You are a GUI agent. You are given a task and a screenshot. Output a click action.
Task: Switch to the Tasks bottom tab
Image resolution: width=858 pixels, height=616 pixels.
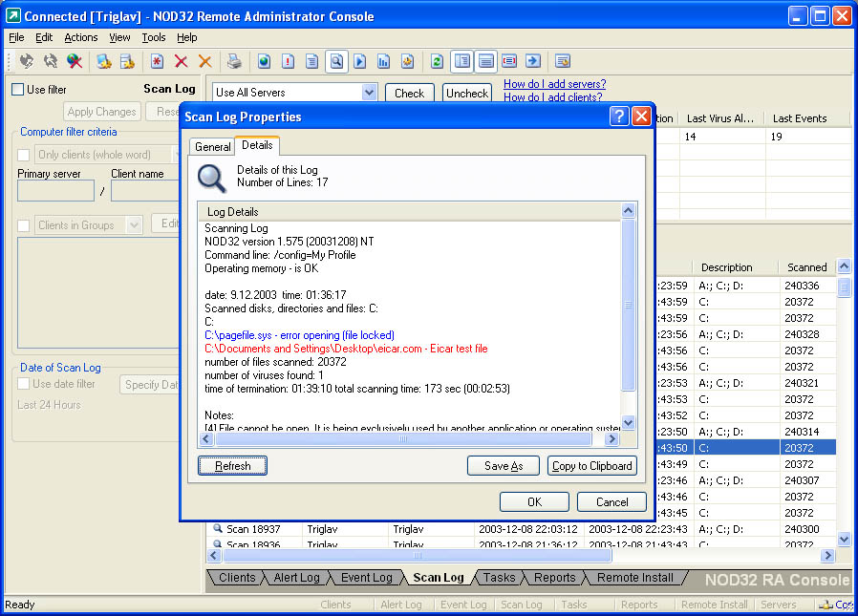click(499, 578)
